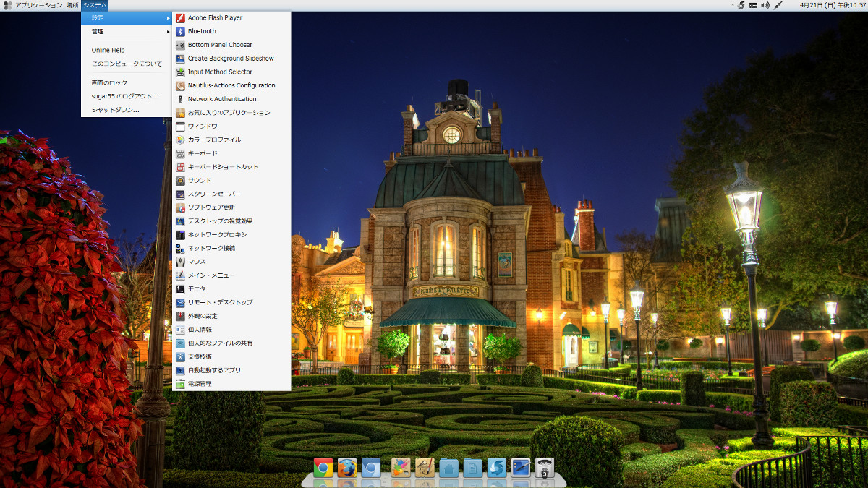Select キーボードショートカット in the submenu
This screenshot has height=488, width=868.
point(231,167)
